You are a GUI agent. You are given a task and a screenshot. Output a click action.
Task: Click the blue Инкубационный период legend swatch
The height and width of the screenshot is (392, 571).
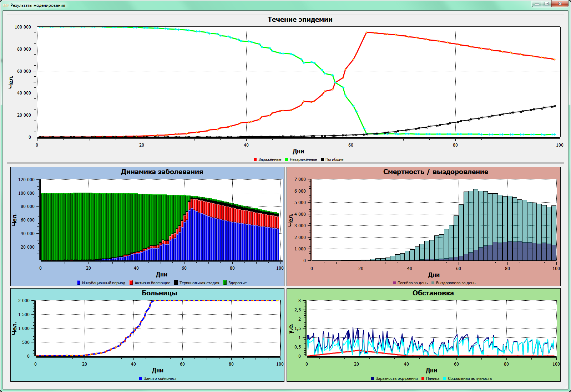click(x=79, y=283)
